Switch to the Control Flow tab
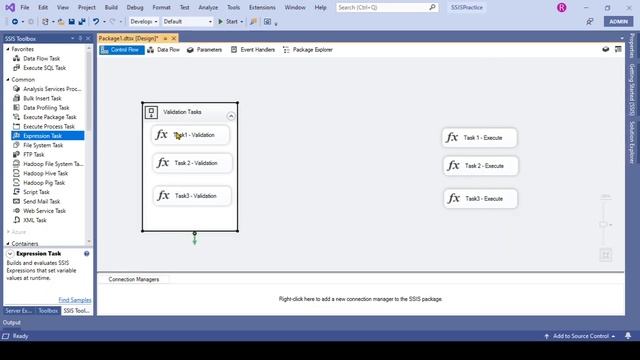Viewport: 640px width, 360px height. (121, 49)
